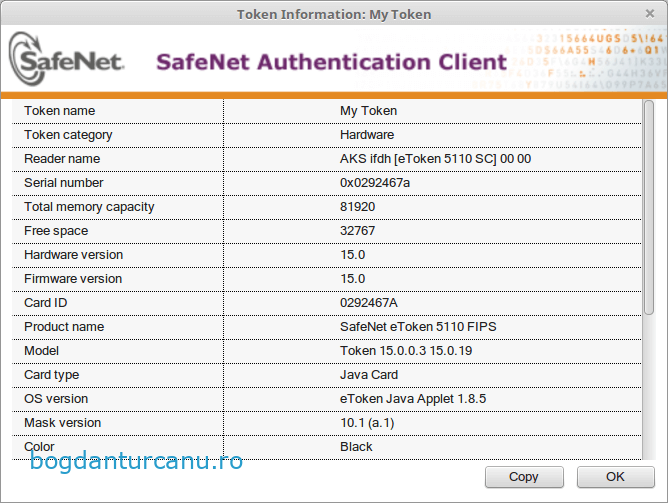This screenshot has height=503, width=668.
Task: Close the Token Information dialog
Action: [x=650, y=14]
